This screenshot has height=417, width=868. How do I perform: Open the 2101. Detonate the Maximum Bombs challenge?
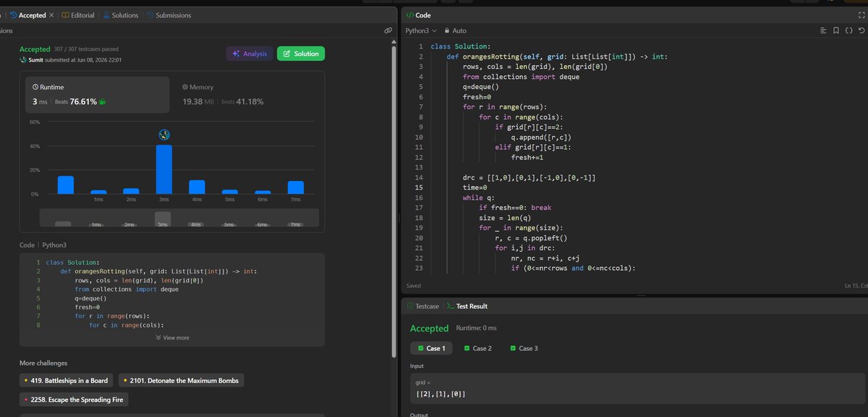(x=181, y=380)
